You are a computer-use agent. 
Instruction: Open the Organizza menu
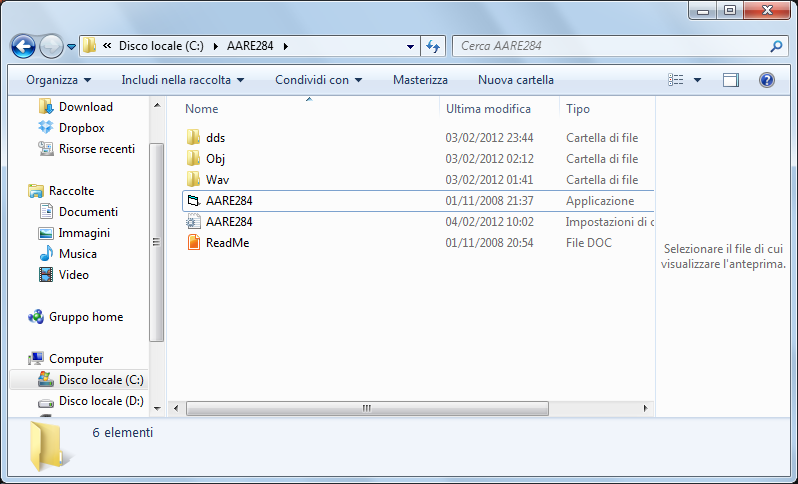[59, 80]
